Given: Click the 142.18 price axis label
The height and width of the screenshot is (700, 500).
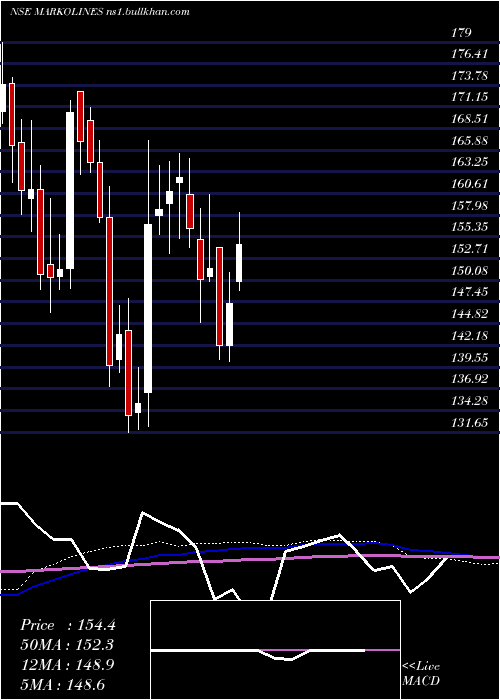Looking at the screenshot, I should tap(470, 336).
